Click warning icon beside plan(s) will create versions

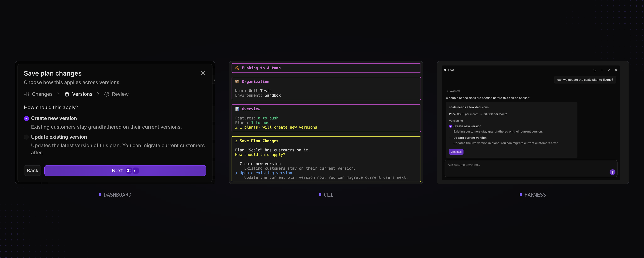(236, 127)
